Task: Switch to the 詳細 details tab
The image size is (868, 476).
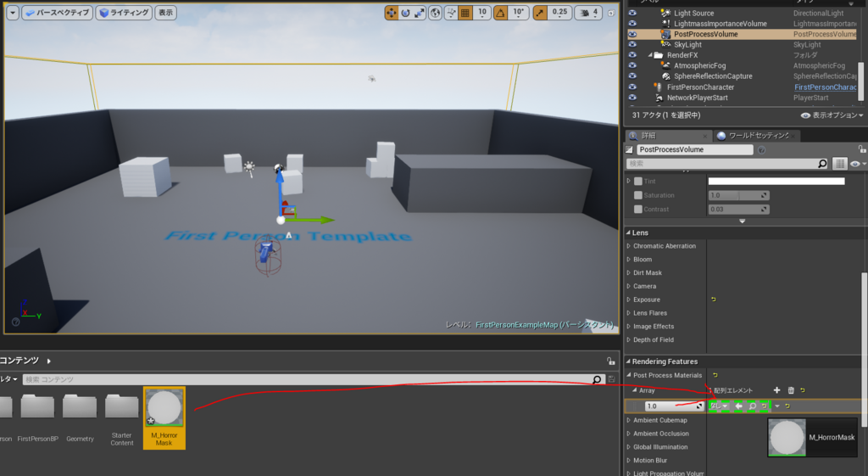Action: (x=667, y=135)
